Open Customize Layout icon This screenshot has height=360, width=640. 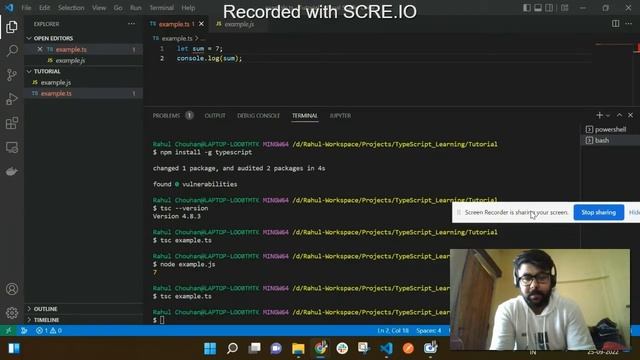[564, 8]
